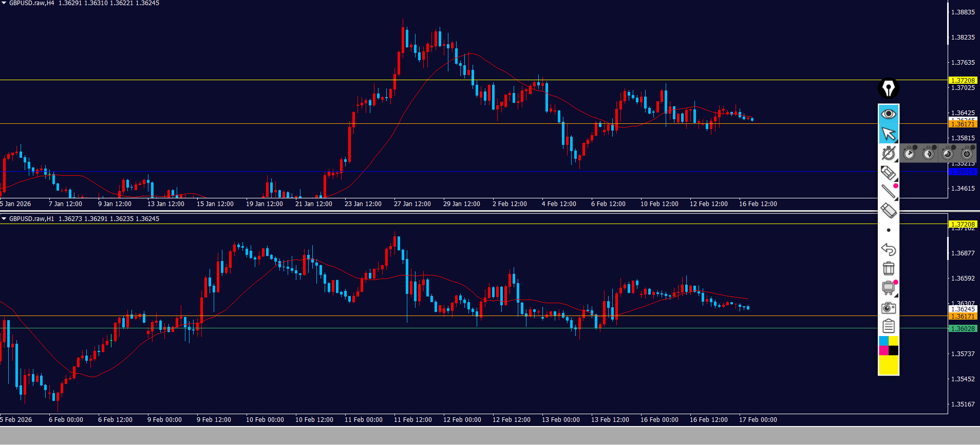
Task: Open the easel board tool
Action: click(888, 288)
